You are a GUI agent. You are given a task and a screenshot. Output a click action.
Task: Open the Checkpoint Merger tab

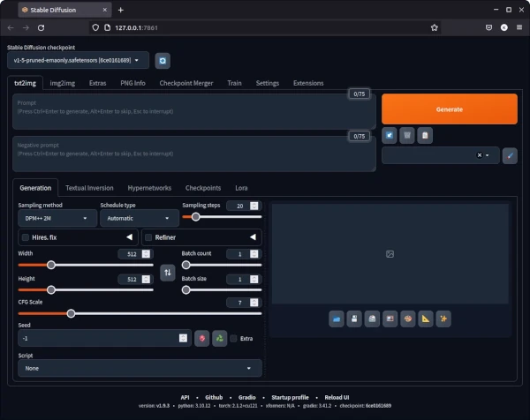tap(186, 83)
